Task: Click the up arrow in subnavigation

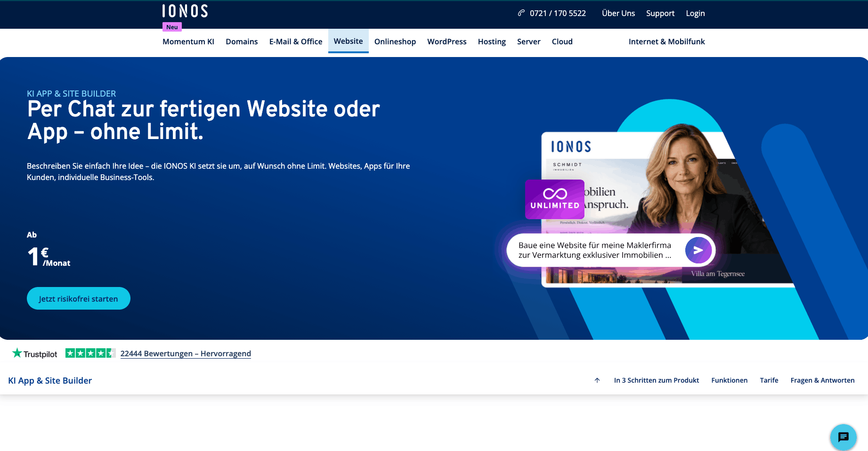Action: (x=597, y=380)
